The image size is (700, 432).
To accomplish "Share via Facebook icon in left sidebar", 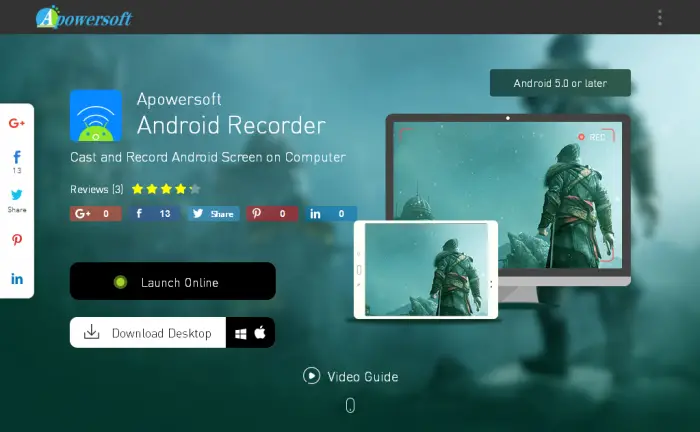I will click(17, 157).
